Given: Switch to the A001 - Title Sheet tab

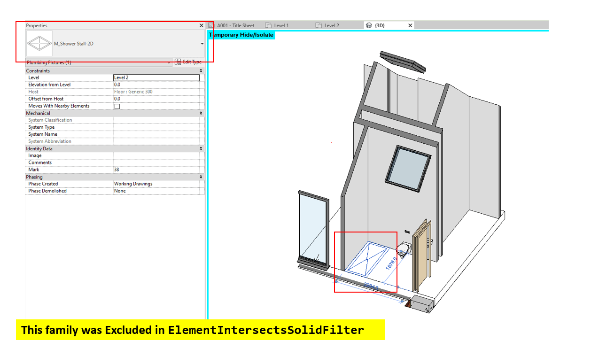Looking at the screenshot, I should pos(235,25).
